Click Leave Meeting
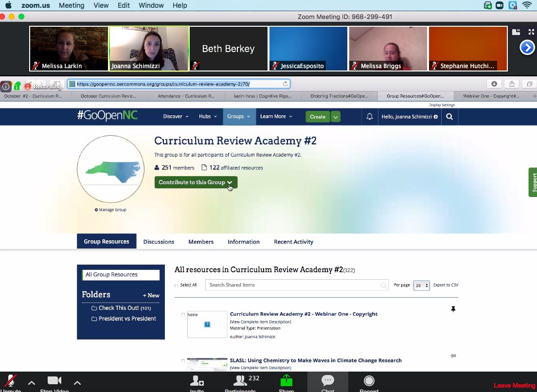537x392 pixels. [x=514, y=385]
